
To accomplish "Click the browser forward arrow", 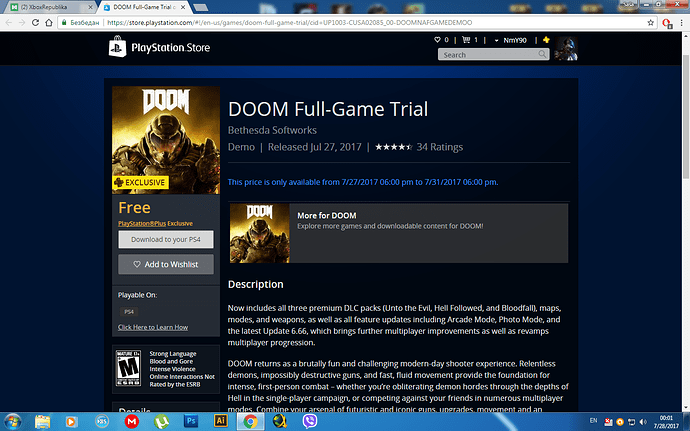I will (x=22, y=22).
